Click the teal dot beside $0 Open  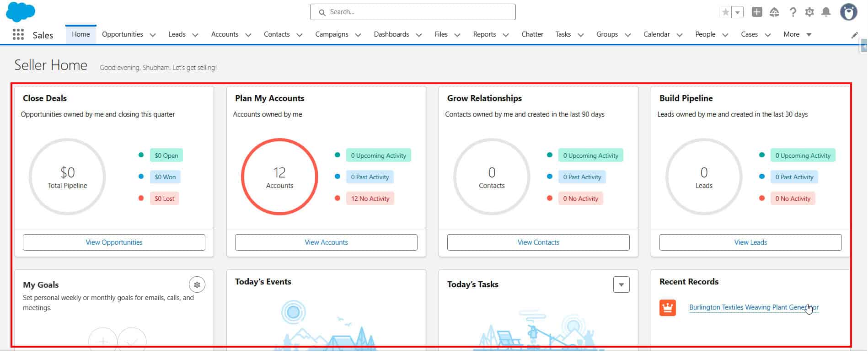tap(141, 155)
